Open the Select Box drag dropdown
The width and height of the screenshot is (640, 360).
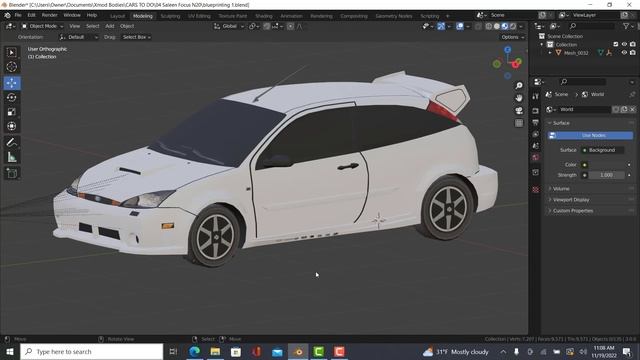[137, 37]
